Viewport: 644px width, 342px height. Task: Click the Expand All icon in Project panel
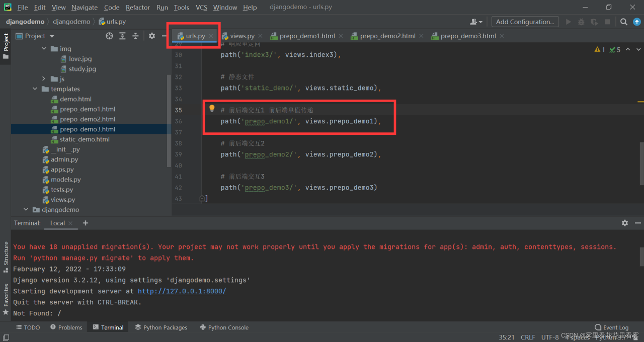[122, 36]
